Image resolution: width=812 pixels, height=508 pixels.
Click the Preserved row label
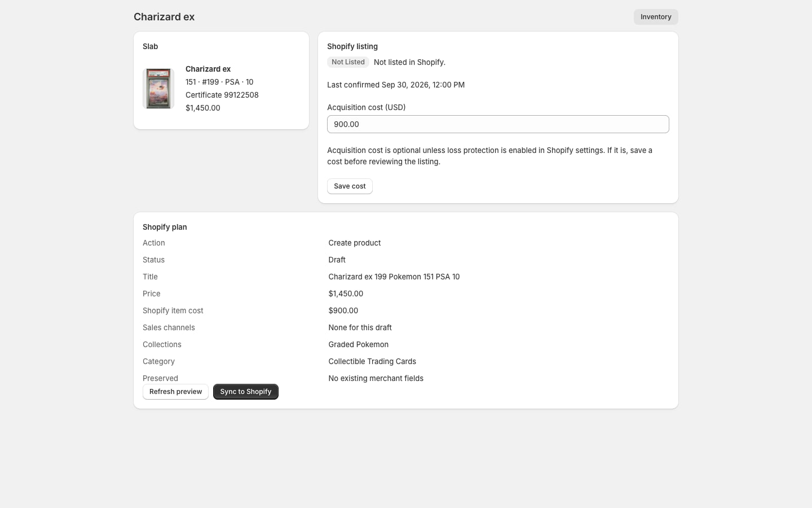tap(160, 378)
